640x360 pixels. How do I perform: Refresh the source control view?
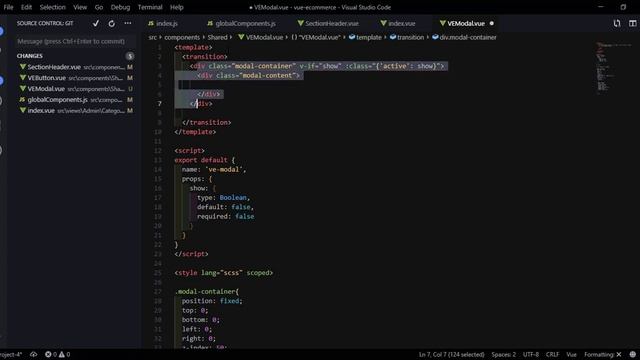click(111, 24)
